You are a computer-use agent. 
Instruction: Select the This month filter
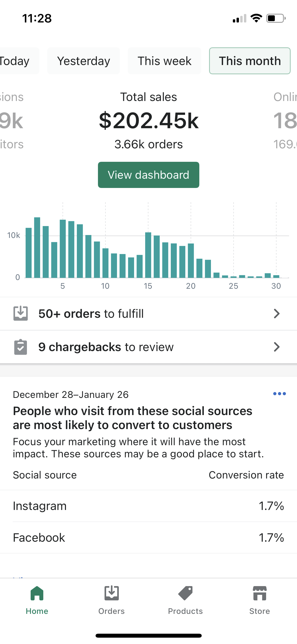pos(250,61)
